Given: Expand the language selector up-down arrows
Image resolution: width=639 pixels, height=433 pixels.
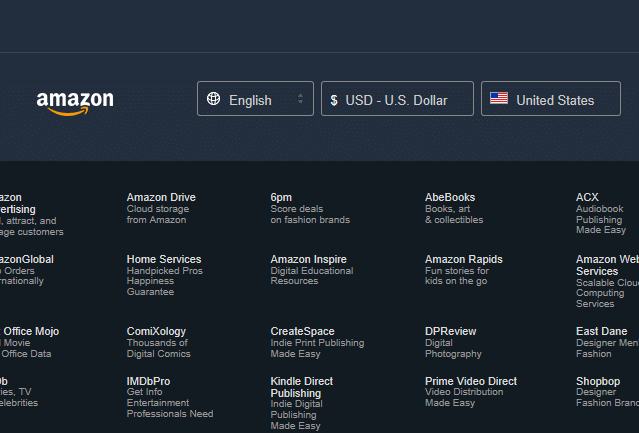Looking at the screenshot, I should pos(300,99).
